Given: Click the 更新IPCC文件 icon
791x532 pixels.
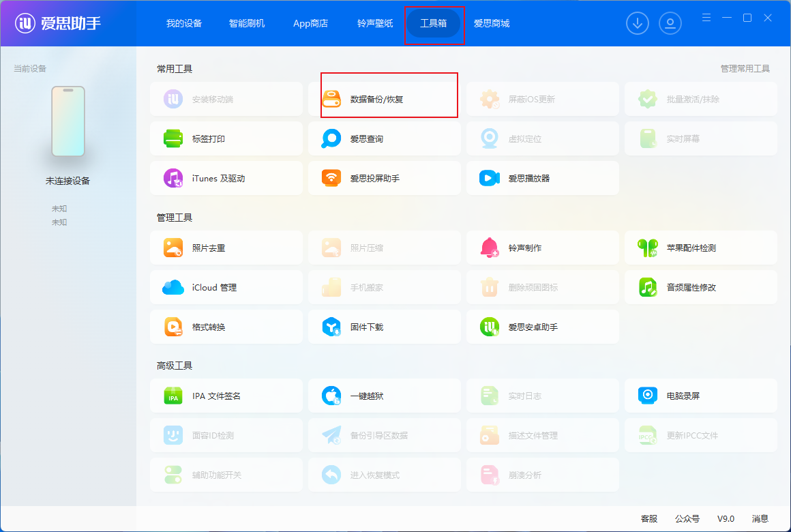Looking at the screenshot, I should (648, 435).
